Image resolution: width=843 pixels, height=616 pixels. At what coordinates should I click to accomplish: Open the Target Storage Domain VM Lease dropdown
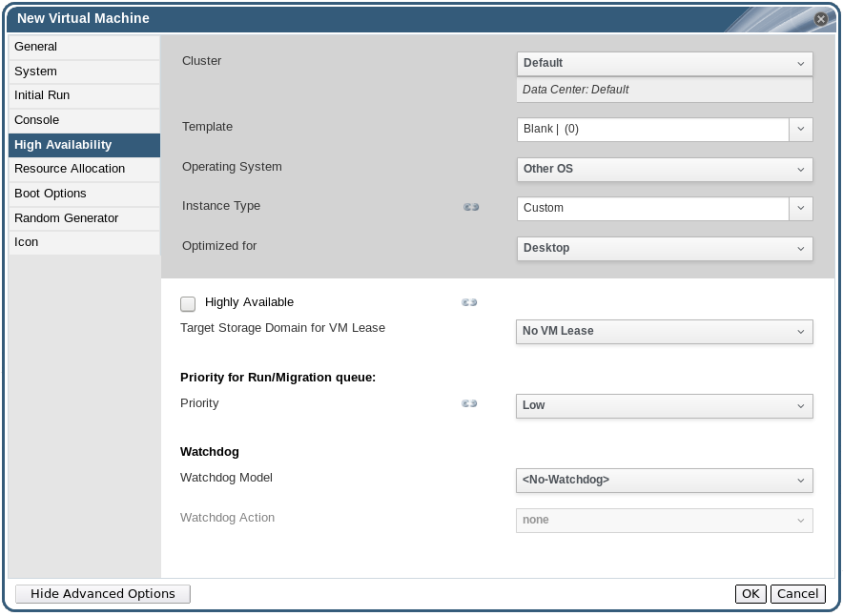point(664,331)
